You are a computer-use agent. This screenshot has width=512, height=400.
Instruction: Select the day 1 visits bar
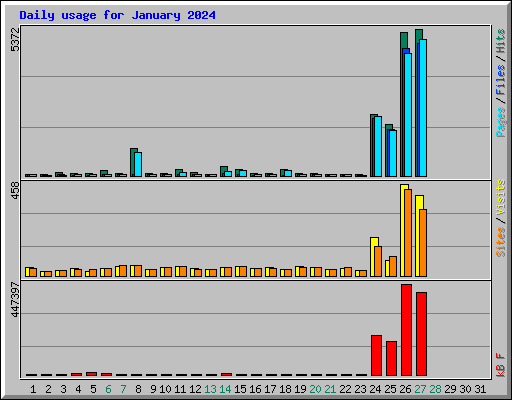tap(29, 272)
